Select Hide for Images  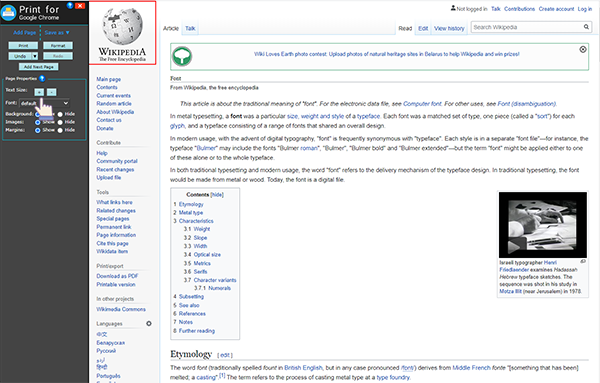point(60,122)
